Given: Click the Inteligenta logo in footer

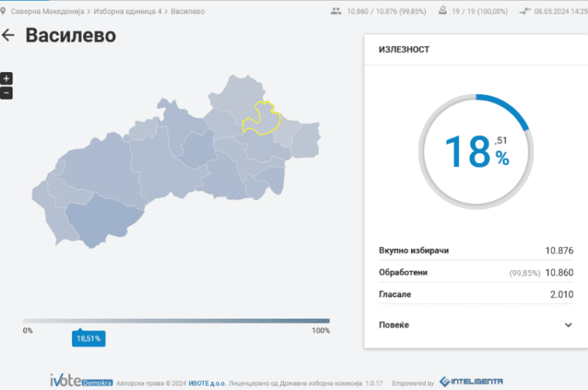Looking at the screenshot, I should pyautogui.click(x=471, y=381).
